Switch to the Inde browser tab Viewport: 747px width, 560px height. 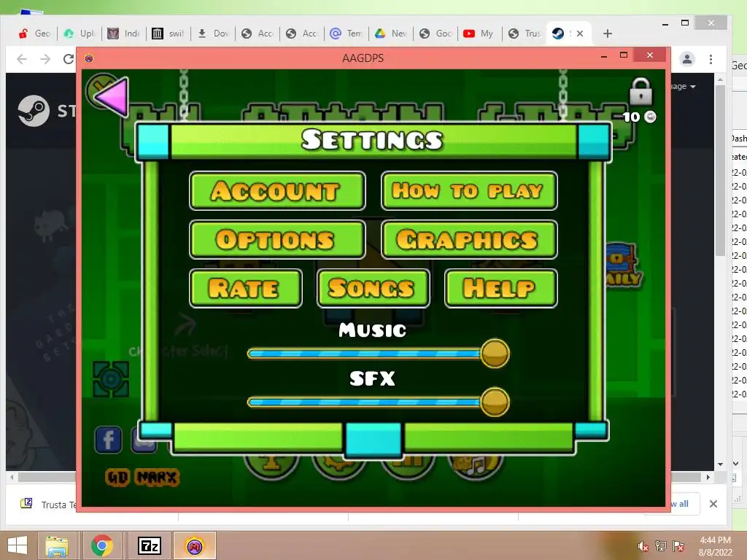coord(124,34)
